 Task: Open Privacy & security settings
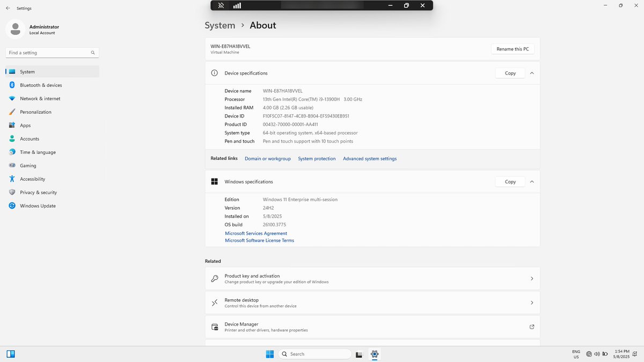coord(52,193)
